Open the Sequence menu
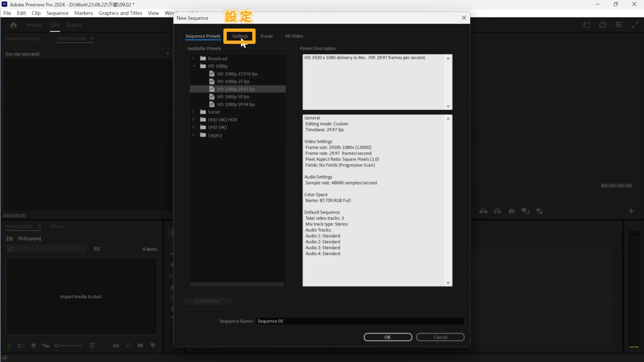The height and width of the screenshot is (362, 644). click(57, 13)
